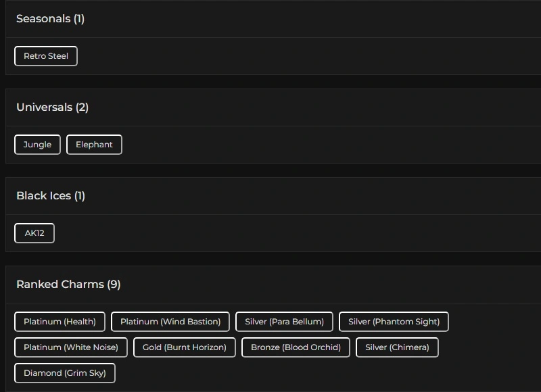541x392 pixels.
Task: Click the Jungle universal skin tag
Action: tap(37, 145)
